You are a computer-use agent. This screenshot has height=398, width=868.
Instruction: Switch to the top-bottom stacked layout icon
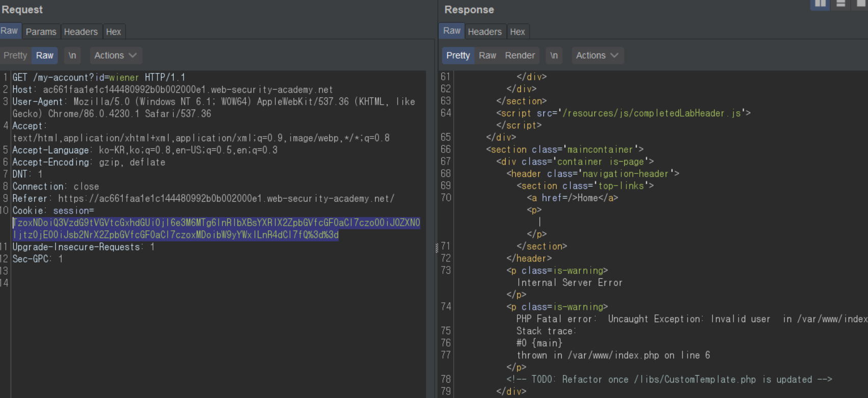click(841, 4)
